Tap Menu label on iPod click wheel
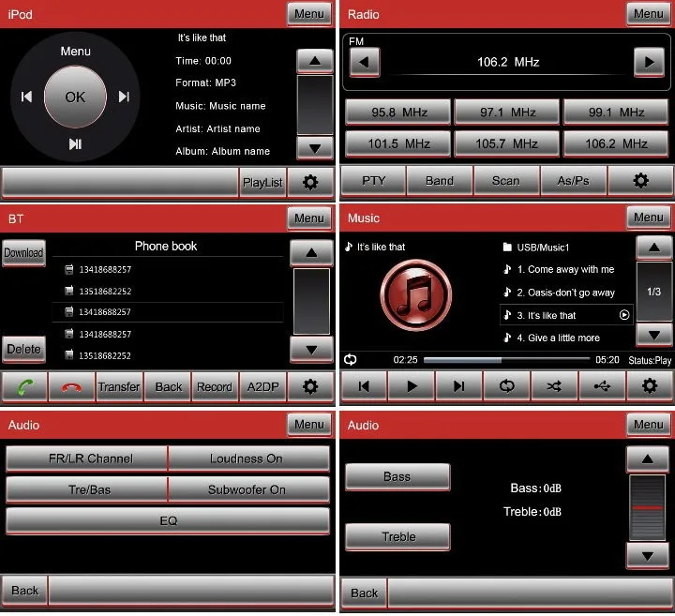The height and width of the screenshot is (616, 675). coord(75,52)
